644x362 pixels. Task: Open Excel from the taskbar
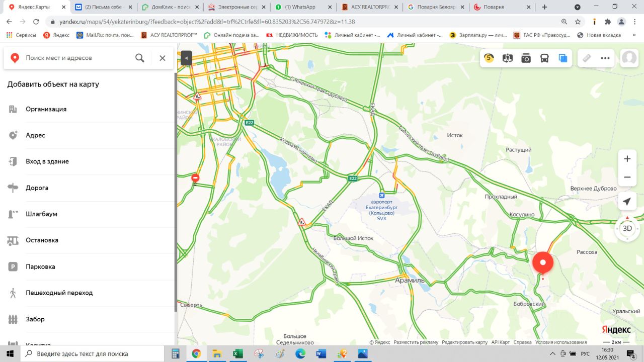(238, 353)
